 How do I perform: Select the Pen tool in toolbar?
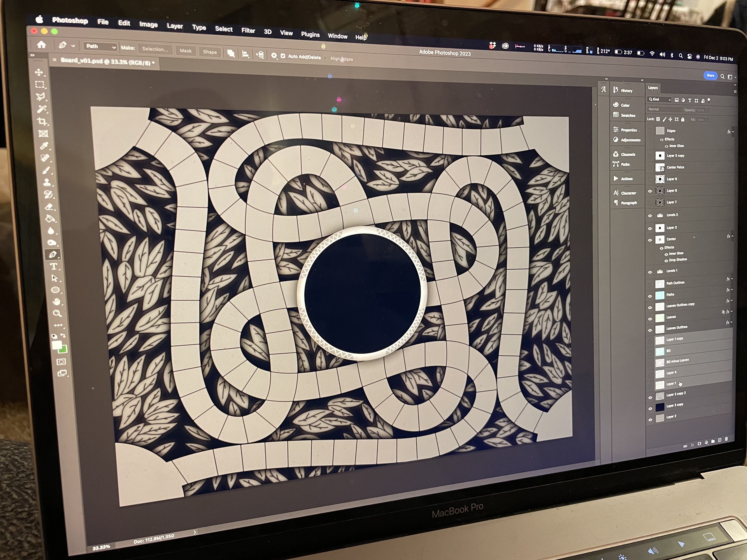[x=53, y=255]
